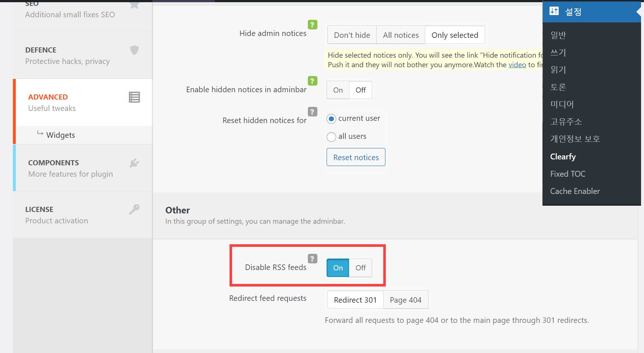Open the 일반 submenu item

pos(558,35)
